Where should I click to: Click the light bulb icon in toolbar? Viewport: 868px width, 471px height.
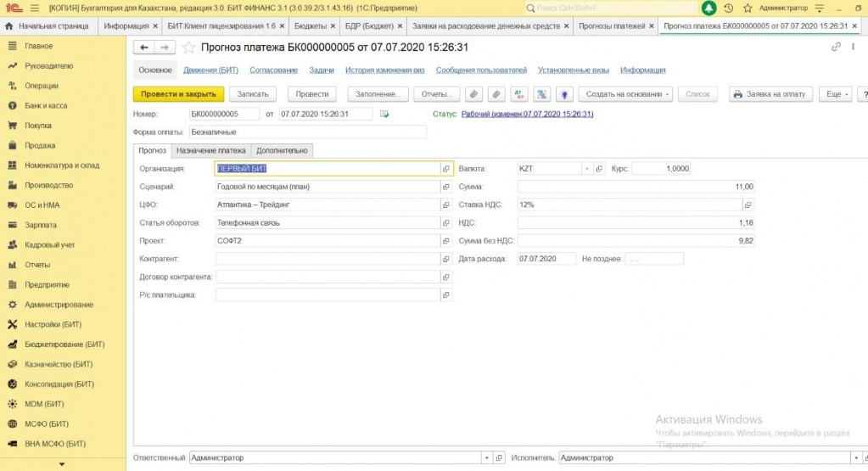pyautogui.click(x=564, y=94)
